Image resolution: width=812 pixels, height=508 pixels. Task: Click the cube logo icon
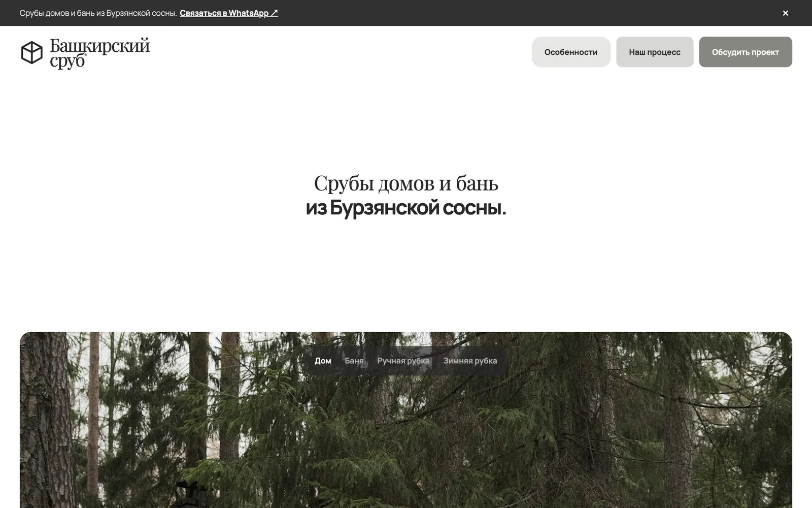pyautogui.click(x=31, y=52)
